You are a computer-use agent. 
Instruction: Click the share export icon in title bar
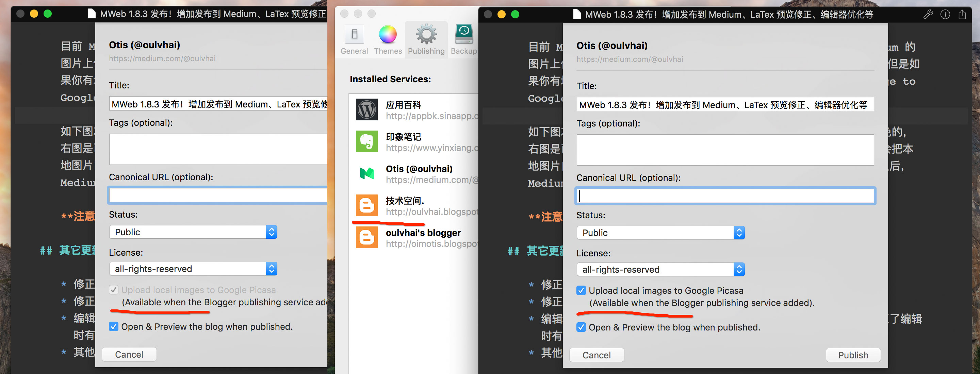tap(962, 14)
